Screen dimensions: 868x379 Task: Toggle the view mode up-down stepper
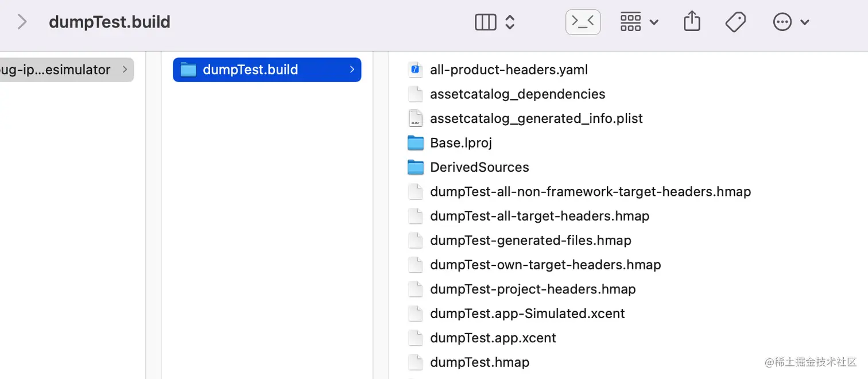click(510, 22)
